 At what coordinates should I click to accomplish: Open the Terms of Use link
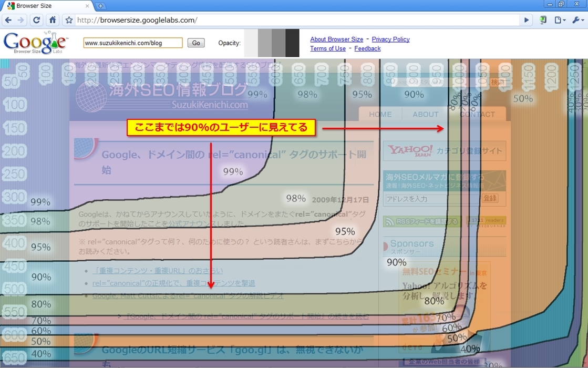tap(328, 48)
